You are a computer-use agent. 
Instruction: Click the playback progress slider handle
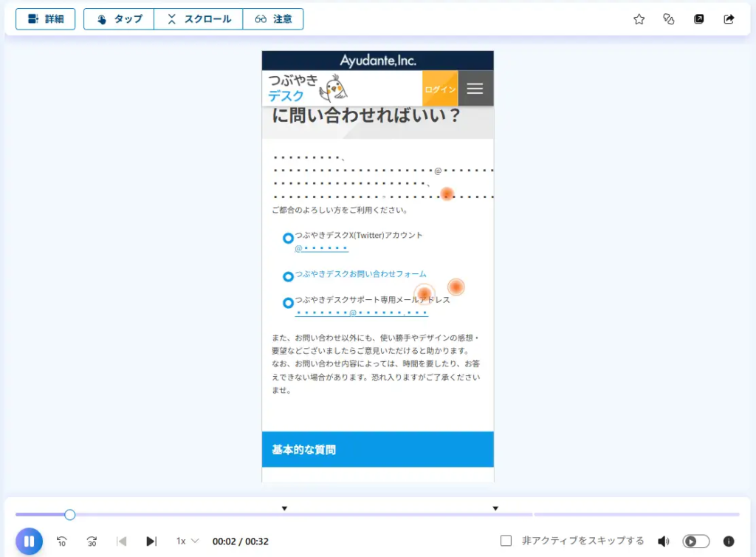[x=70, y=515]
